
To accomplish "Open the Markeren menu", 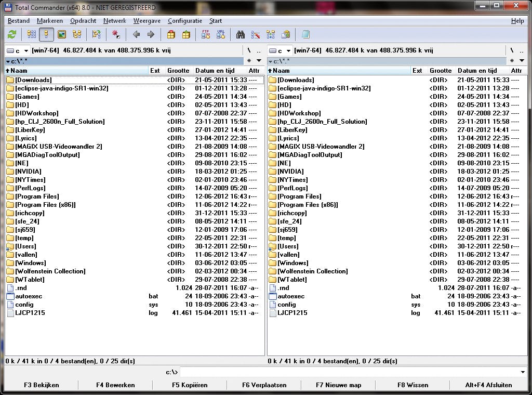I will pyautogui.click(x=49, y=21).
